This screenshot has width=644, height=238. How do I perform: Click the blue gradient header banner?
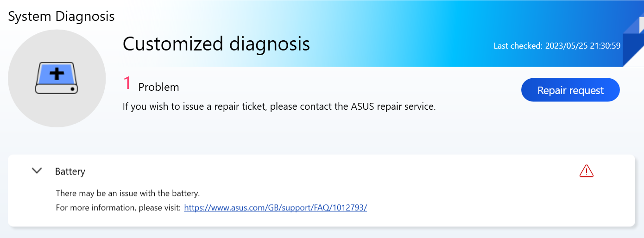pyautogui.click(x=417, y=28)
